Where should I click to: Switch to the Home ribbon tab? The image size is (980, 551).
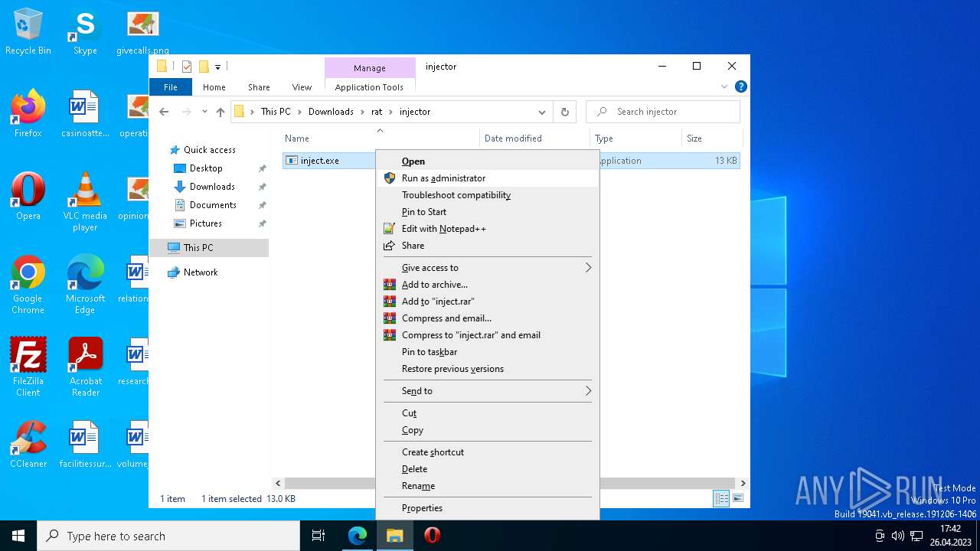click(x=214, y=87)
